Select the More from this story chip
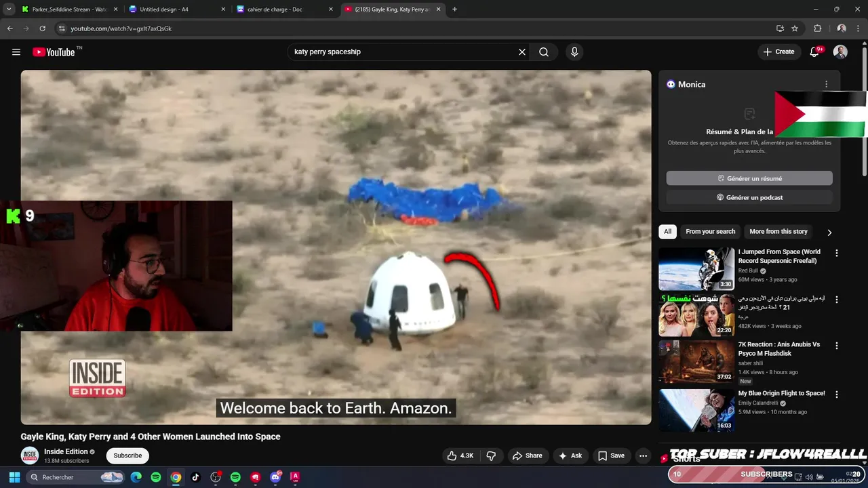This screenshot has height=488, width=868. click(x=778, y=232)
